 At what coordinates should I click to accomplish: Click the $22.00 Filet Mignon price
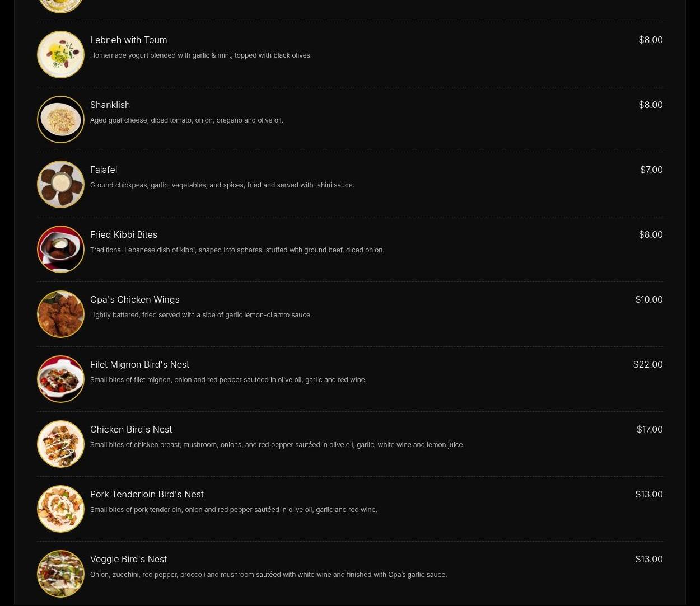click(x=648, y=364)
